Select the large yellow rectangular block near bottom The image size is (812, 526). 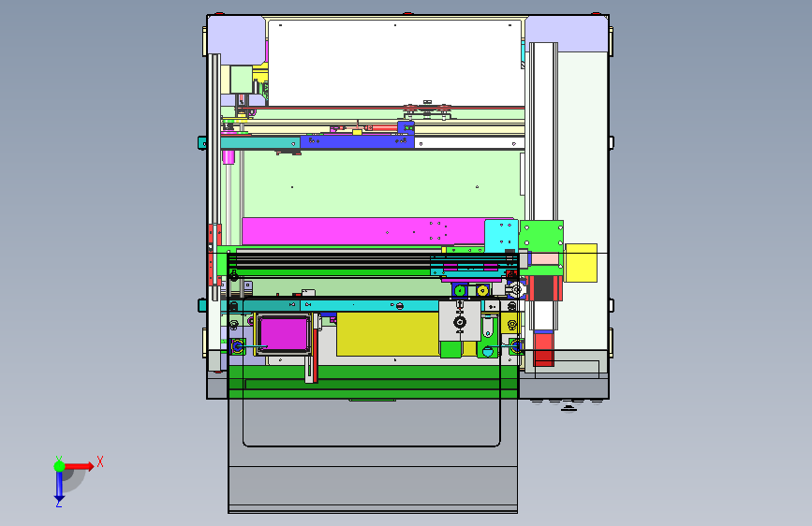tap(388, 334)
